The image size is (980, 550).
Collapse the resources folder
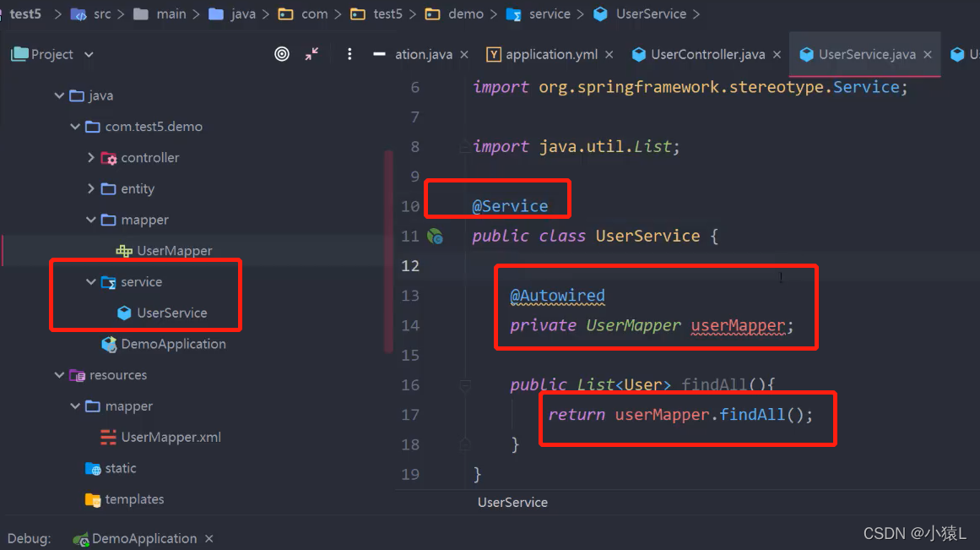tap(59, 375)
